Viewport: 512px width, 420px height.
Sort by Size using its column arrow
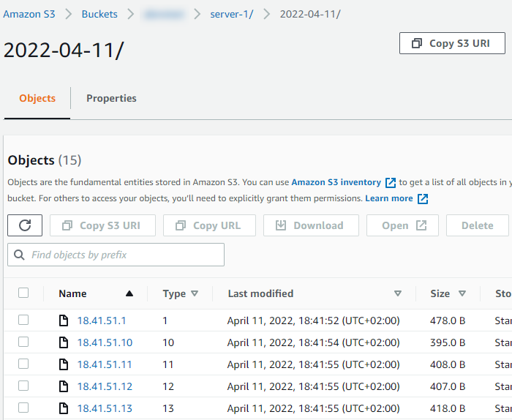point(462,293)
